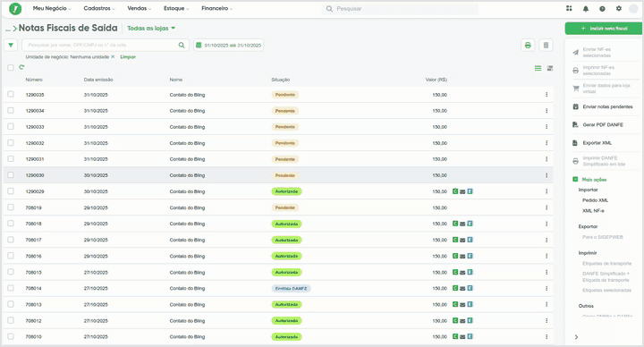Open the notifications bell icon

click(x=586, y=9)
